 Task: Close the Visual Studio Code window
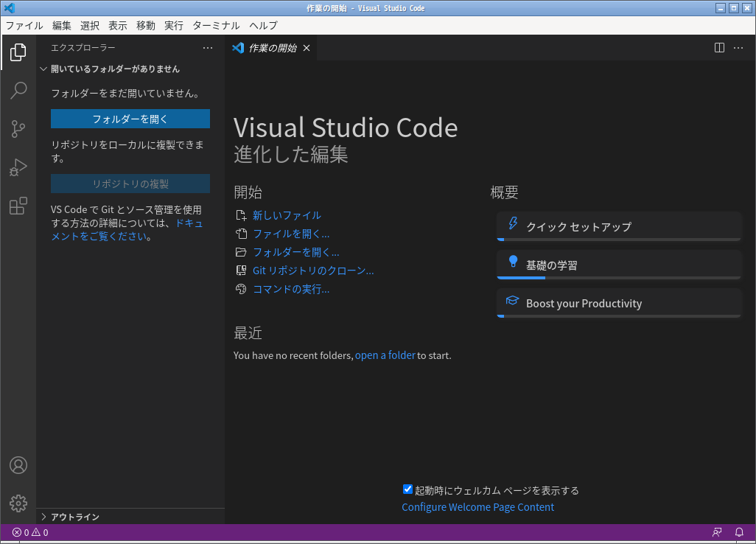[747, 8]
